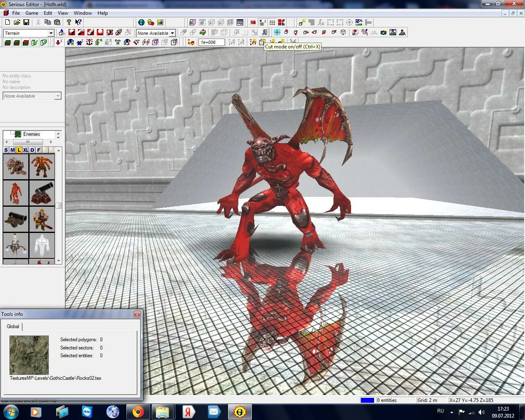Click the window layout icon in top toolbar
Image resolution: width=525 pixels, height=420 pixels.
tap(240, 22)
